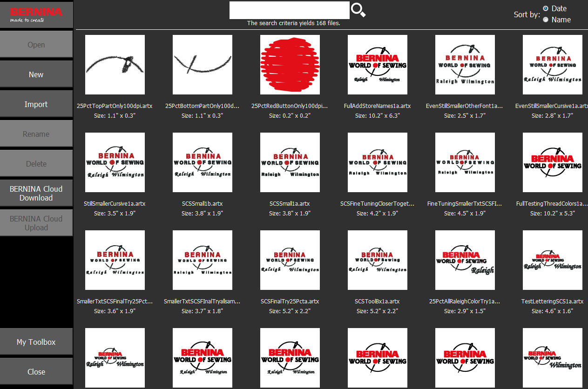Select 25PctBottomPartOnly100d... thumbnail
This screenshot has height=389, width=588.
(203, 65)
